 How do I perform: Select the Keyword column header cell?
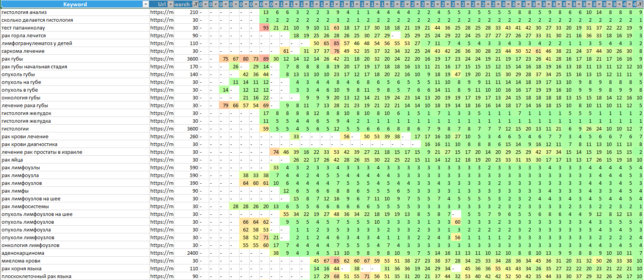[75, 4]
